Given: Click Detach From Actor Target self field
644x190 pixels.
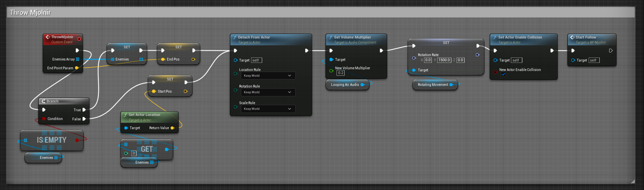Looking at the screenshot, I should click(x=256, y=60).
